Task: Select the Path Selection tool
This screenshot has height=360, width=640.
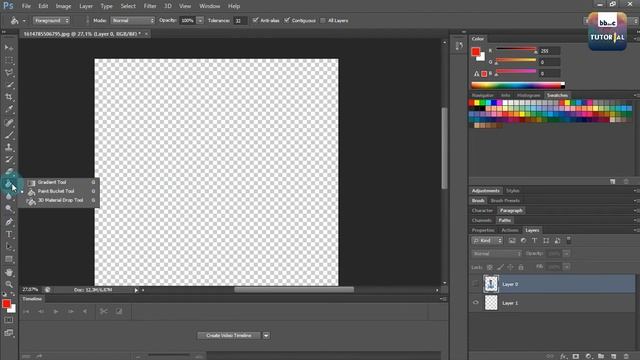Action: [9, 247]
